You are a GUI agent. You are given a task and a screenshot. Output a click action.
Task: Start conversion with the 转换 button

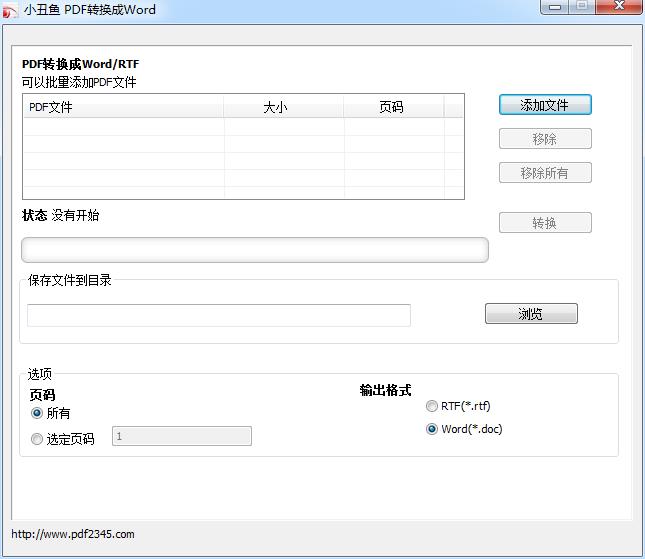545,223
